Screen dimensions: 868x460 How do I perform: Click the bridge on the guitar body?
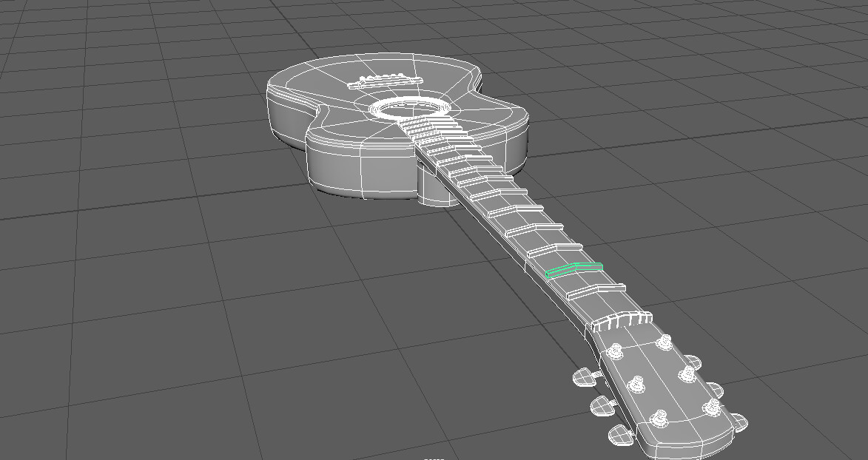[x=386, y=79]
